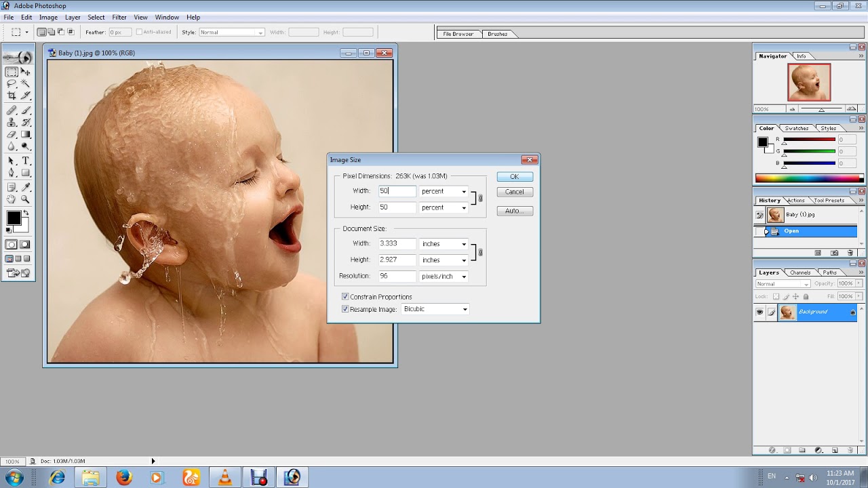Viewport: 868px width, 488px height.
Task: Open the Brushes palette well tab
Action: point(497,34)
